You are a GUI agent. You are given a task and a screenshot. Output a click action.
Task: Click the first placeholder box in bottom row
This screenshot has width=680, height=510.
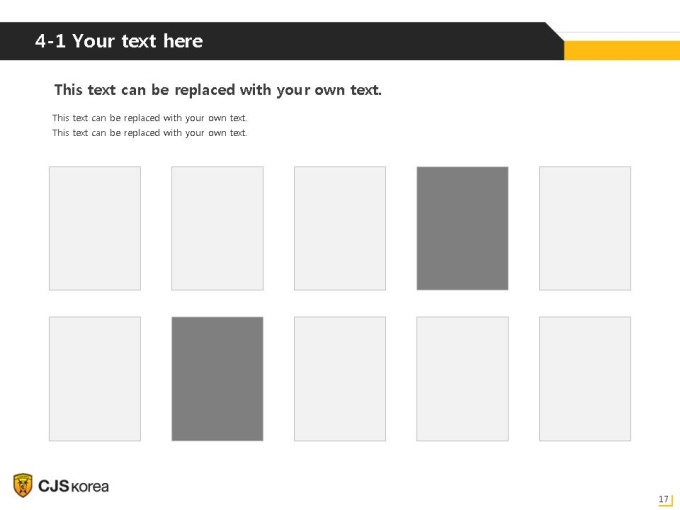[x=95, y=379]
